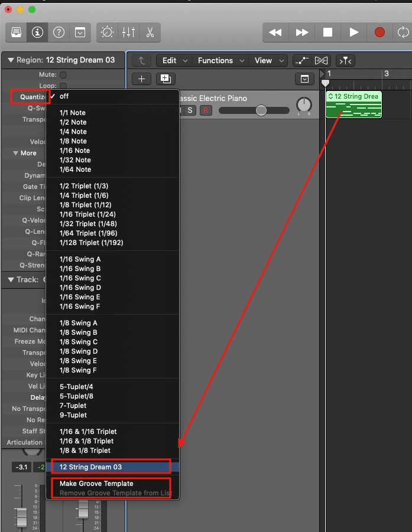
Task: Open the Edit menu dropdown
Action: click(x=174, y=61)
